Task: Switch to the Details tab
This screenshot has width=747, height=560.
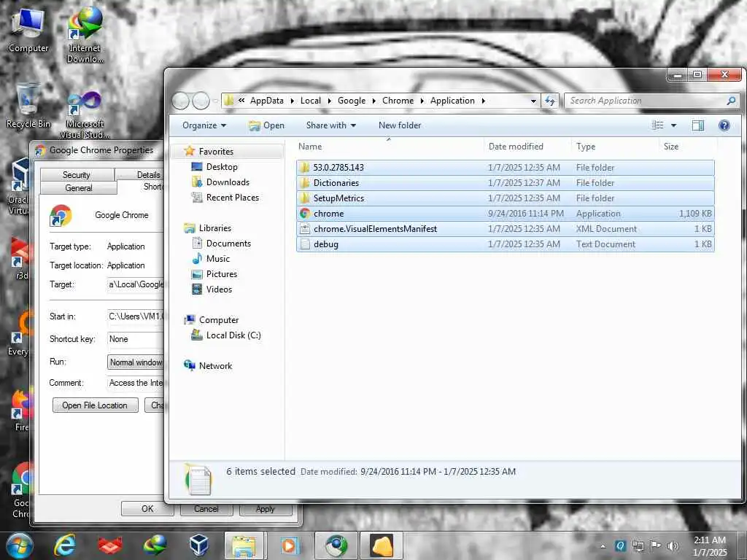Action: pos(141,175)
